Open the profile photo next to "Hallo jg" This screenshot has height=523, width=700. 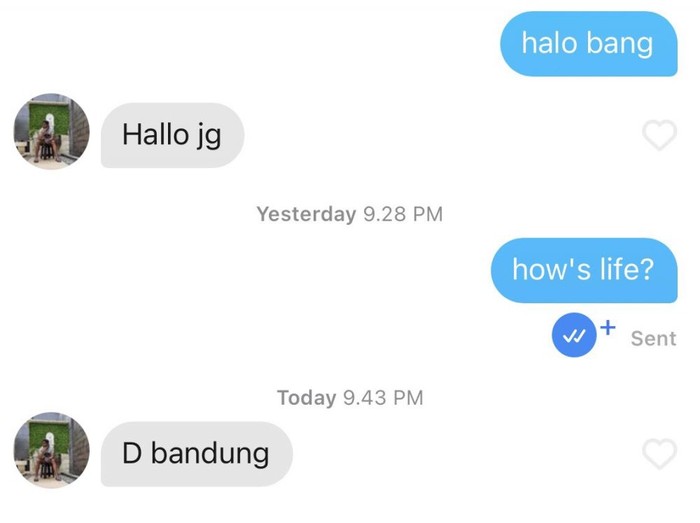point(52,131)
